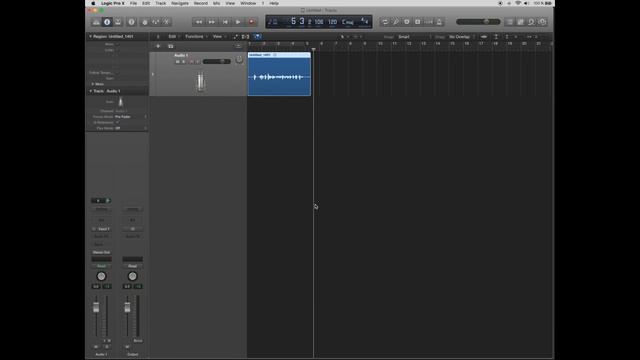Screen dimensions: 640x360
Task: Open the Library button in control bar
Action: point(96,22)
